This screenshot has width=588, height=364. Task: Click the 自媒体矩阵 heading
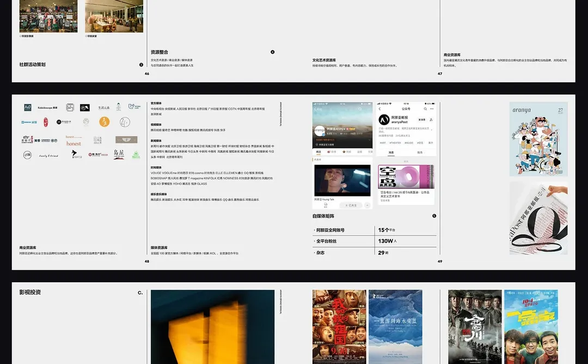323,216
